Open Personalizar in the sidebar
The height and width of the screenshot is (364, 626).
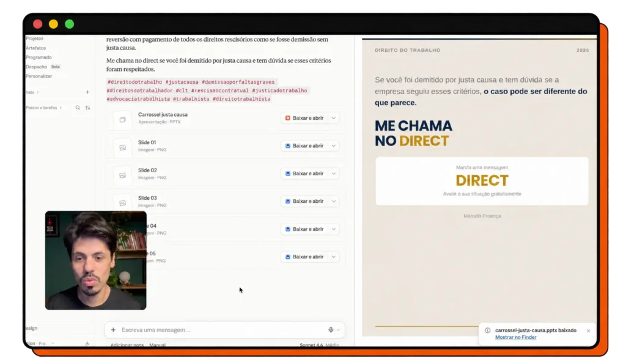(39, 76)
